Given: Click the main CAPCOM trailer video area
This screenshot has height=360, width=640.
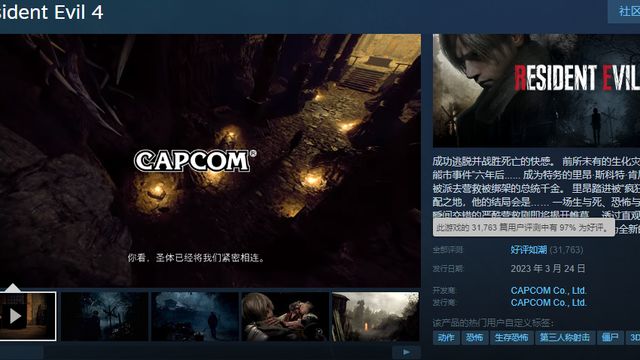Looking at the screenshot, I should point(210,160).
